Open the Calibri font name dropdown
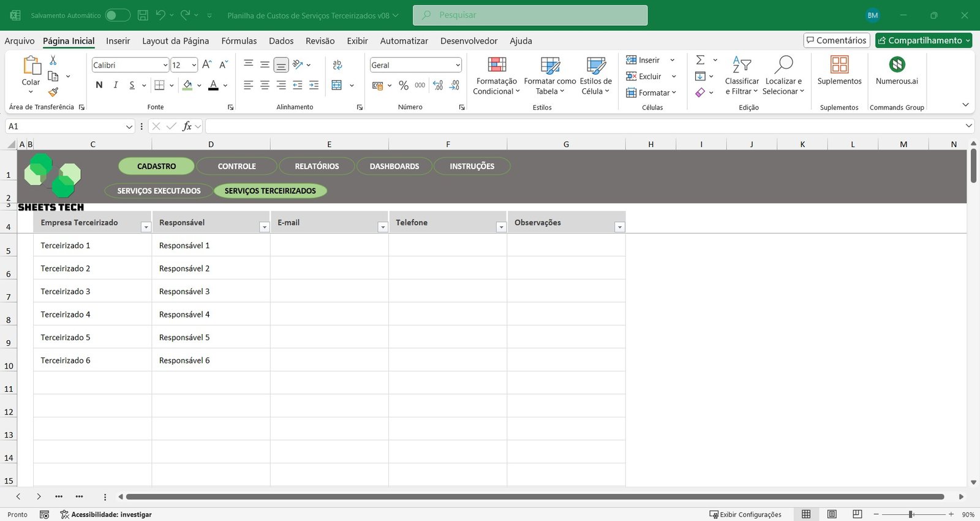The height and width of the screenshot is (521, 980). [165, 65]
